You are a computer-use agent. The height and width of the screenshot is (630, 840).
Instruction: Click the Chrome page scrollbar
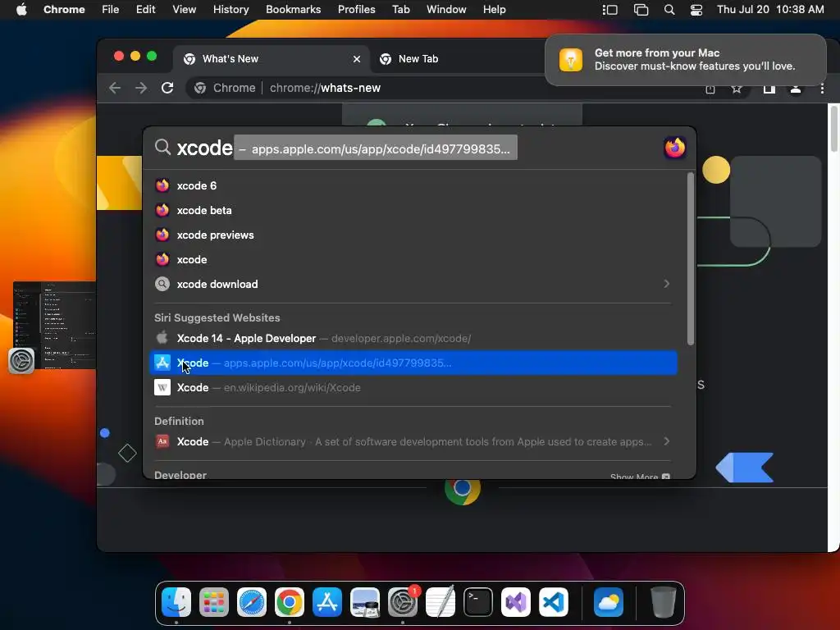pyautogui.click(x=833, y=129)
